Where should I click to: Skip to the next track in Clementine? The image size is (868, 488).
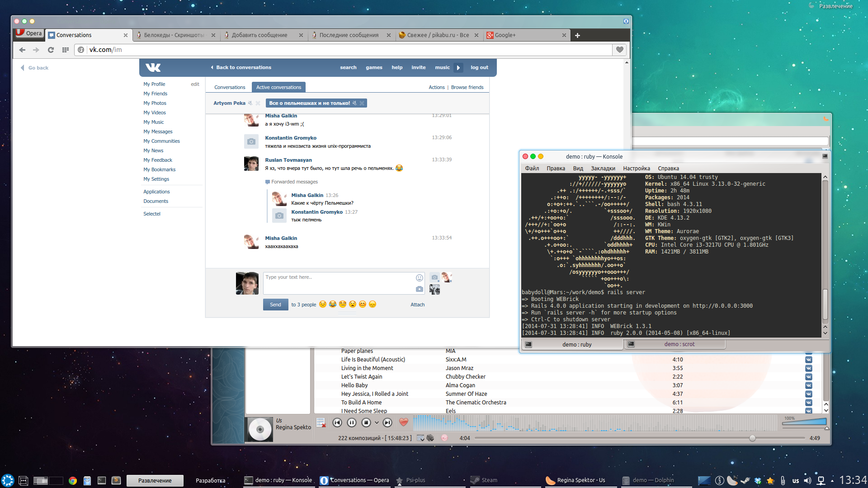click(387, 422)
